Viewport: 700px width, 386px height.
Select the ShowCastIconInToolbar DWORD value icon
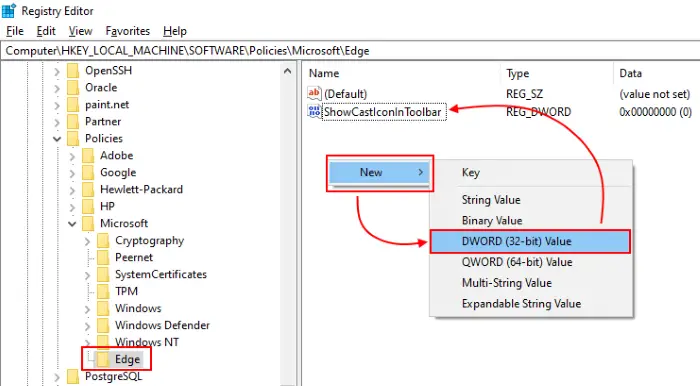coord(314,112)
